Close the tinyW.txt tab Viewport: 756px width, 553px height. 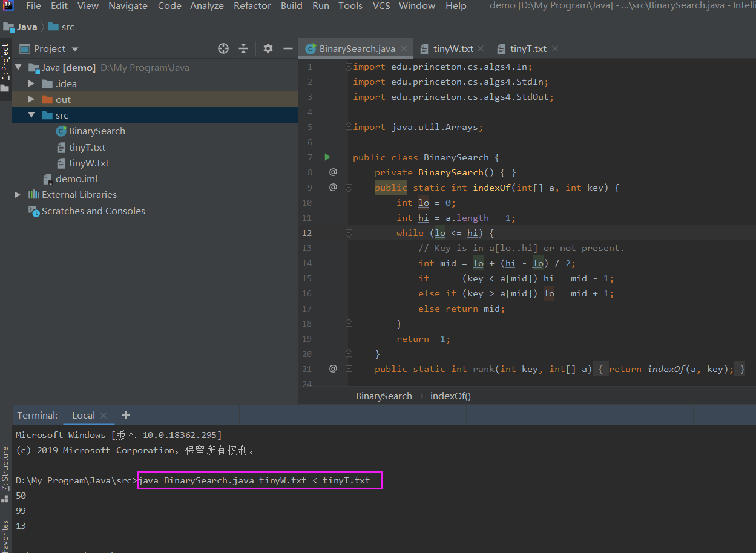click(481, 49)
